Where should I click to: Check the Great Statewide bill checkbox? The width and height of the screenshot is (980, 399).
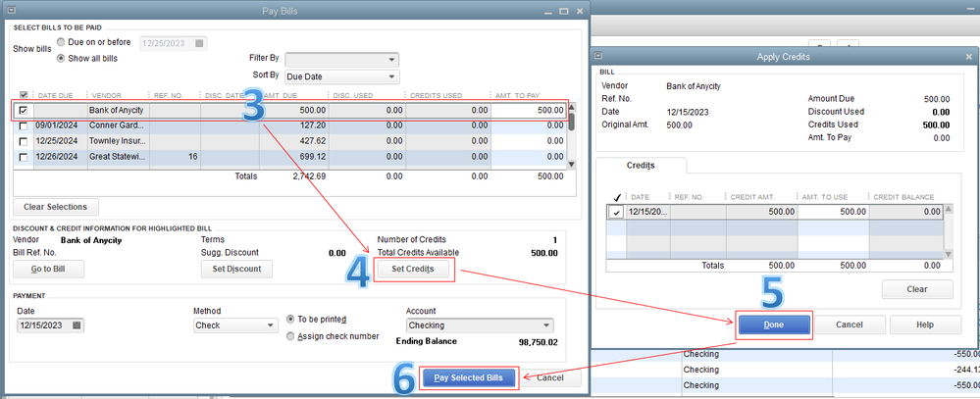point(24,158)
